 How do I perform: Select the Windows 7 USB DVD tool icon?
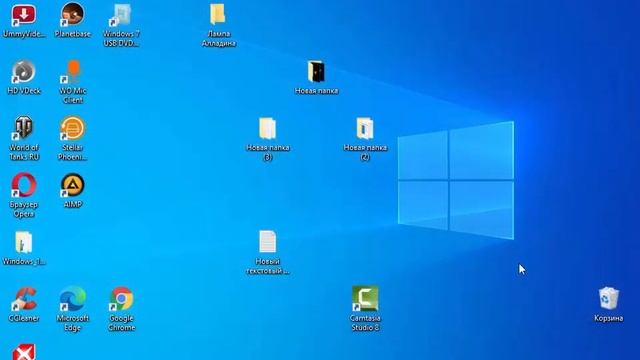pyautogui.click(x=121, y=15)
